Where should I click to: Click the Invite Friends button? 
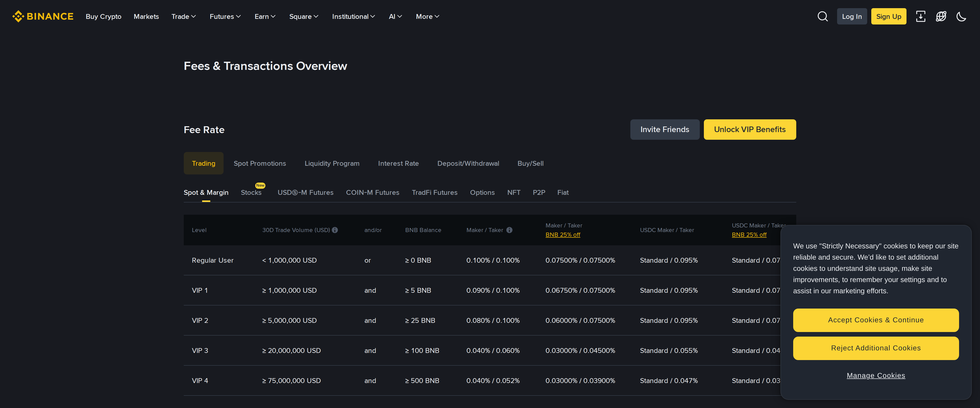pos(665,129)
